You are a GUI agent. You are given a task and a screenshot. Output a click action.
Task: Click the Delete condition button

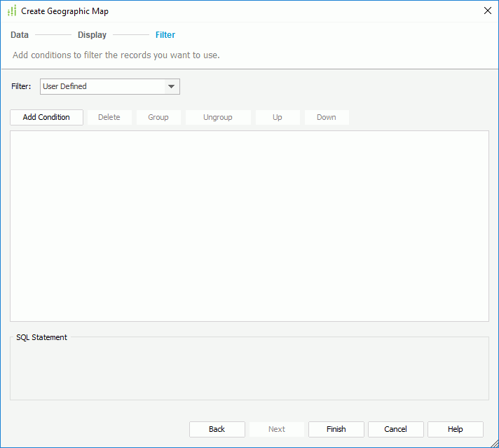pos(109,117)
